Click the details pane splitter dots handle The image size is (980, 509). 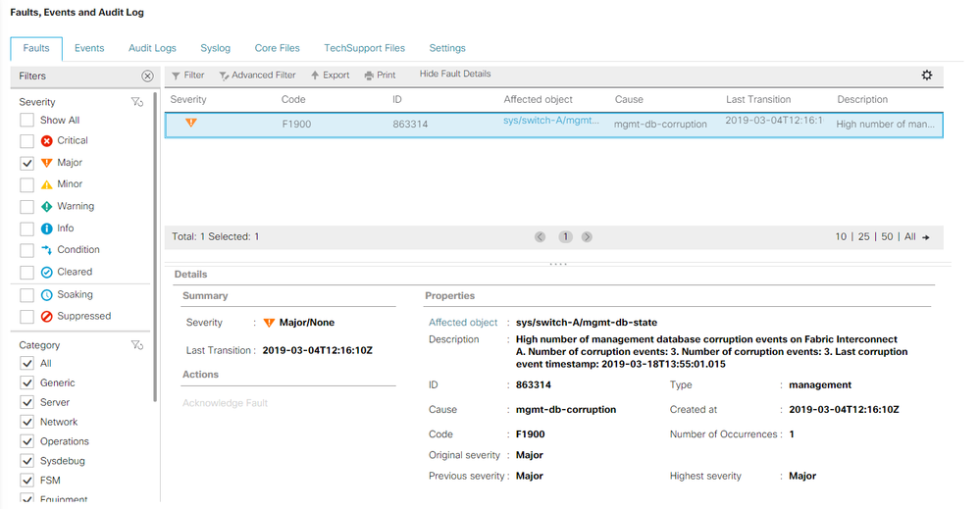pos(558,264)
